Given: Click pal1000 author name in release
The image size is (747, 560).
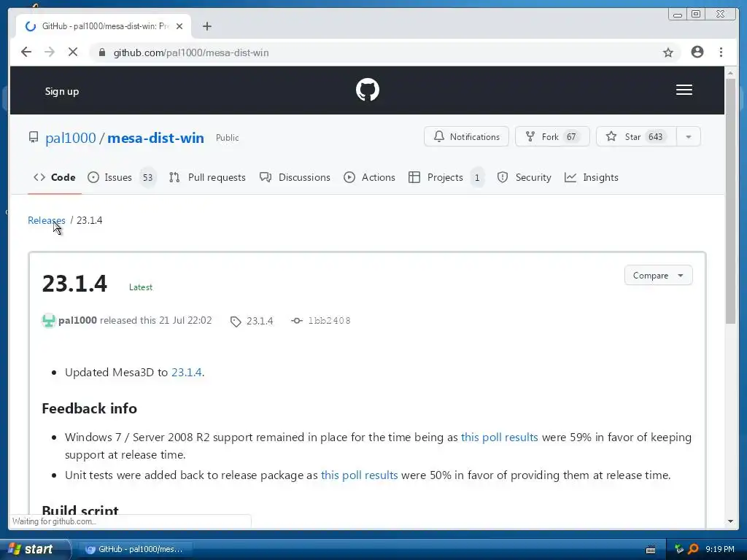Looking at the screenshot, I should click(77, 321).
